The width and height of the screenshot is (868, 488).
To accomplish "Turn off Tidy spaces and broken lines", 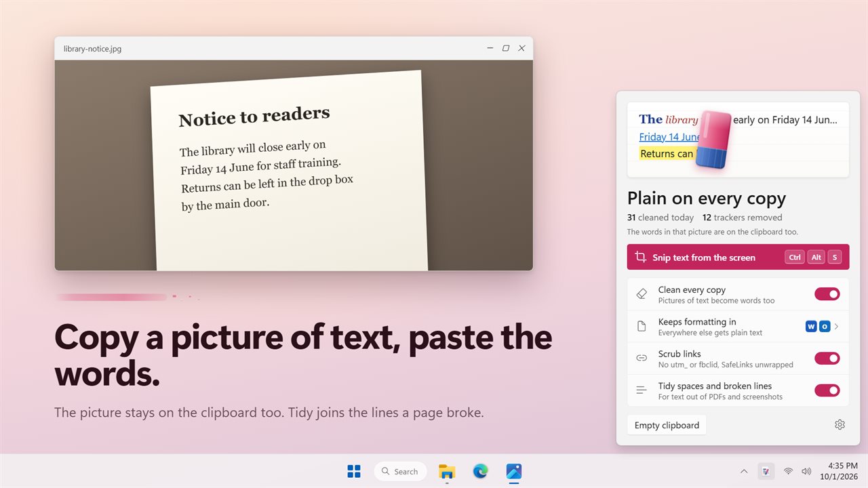I will pos(827,390).
